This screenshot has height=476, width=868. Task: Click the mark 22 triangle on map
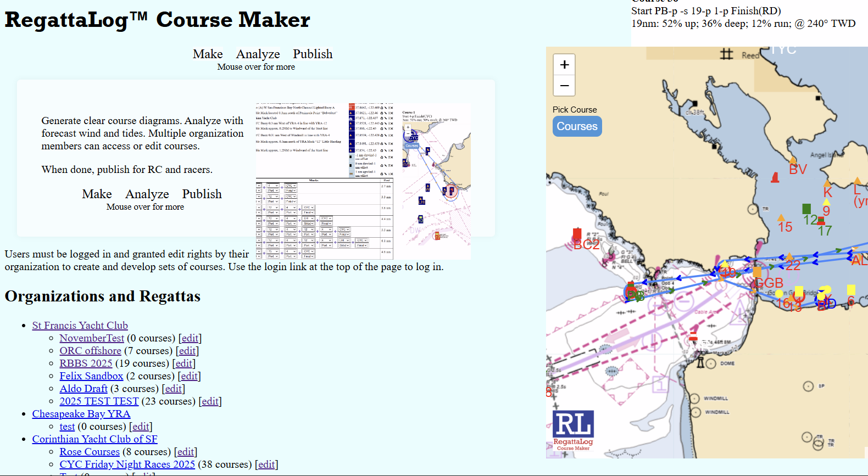[x=789, y=256]
